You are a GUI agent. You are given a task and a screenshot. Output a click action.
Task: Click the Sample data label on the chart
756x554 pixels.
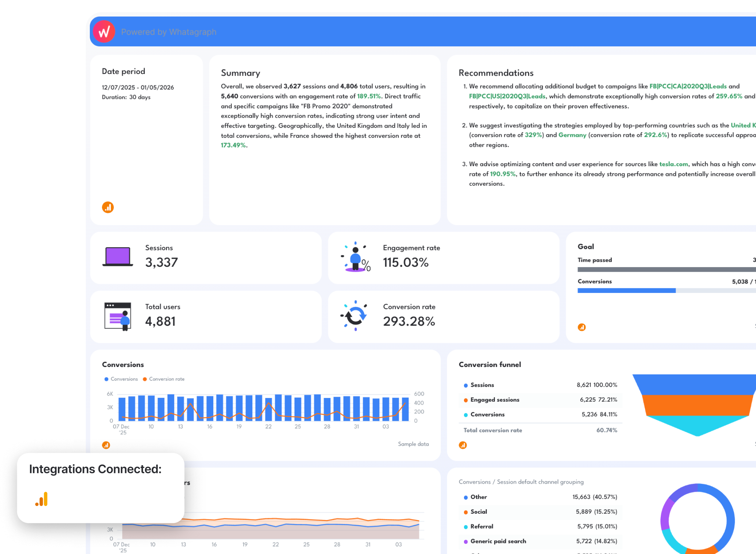click(413, 444)
